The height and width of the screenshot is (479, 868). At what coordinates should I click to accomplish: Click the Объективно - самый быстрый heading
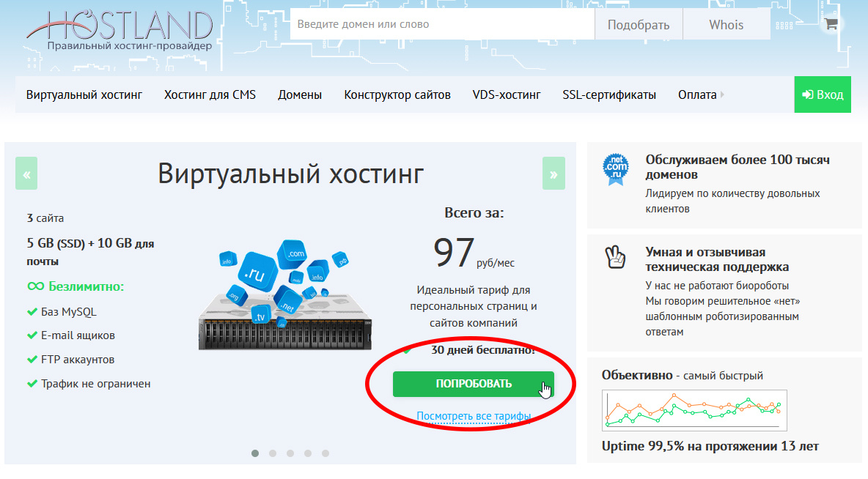point(682,375)
